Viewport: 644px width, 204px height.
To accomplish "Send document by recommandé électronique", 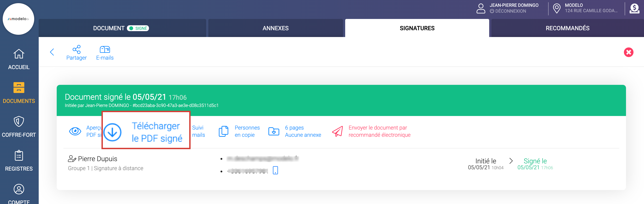I will (379, 131).
